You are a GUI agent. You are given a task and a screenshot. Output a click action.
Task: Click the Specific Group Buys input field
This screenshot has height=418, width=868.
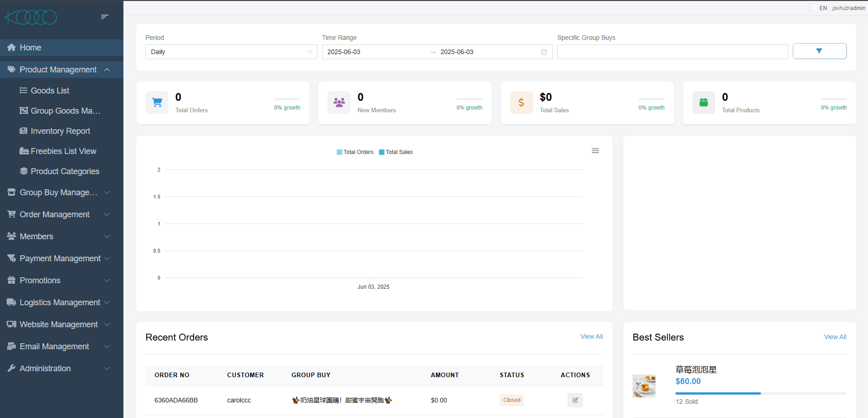(672, 52)
